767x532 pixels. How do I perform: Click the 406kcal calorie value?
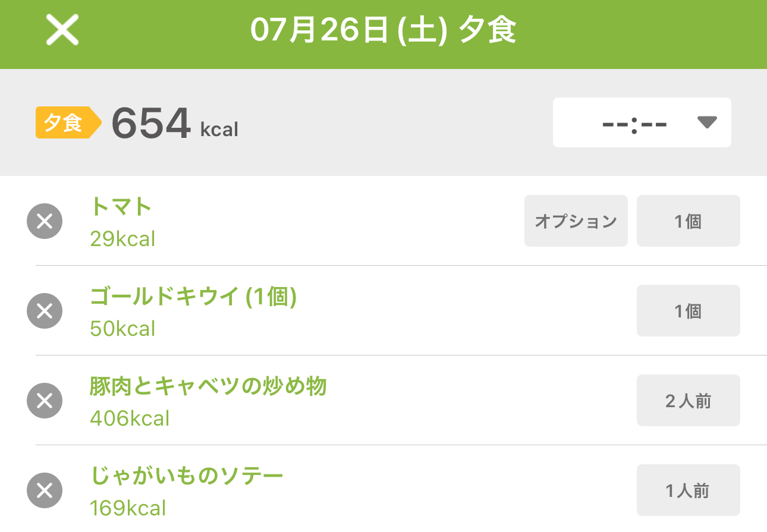pyautogui.click(x=130, y=418)
